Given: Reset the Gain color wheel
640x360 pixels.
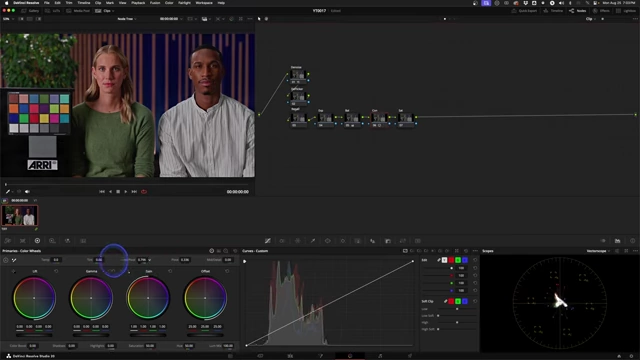Looking at the screenshot, I should point(170,271).
